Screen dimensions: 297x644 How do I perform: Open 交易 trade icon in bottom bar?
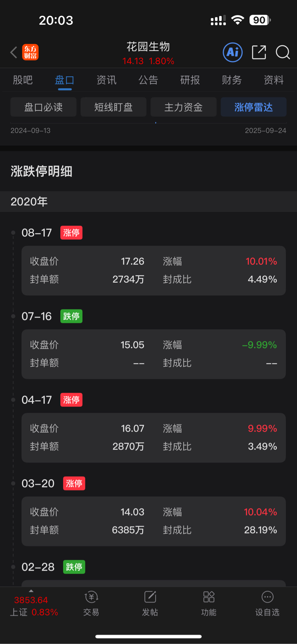(91, 603)
